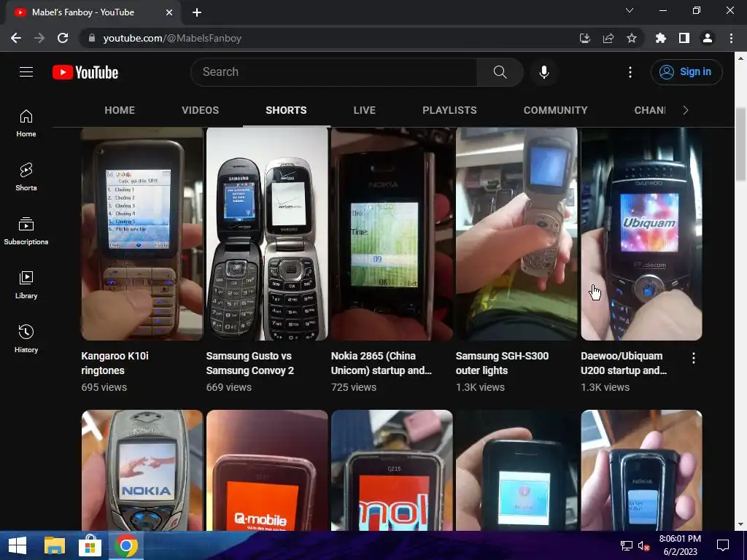Open Kangaroo K10i ringtones title link
This screenshot has height=560, width=747.
(x=115, y=363)
